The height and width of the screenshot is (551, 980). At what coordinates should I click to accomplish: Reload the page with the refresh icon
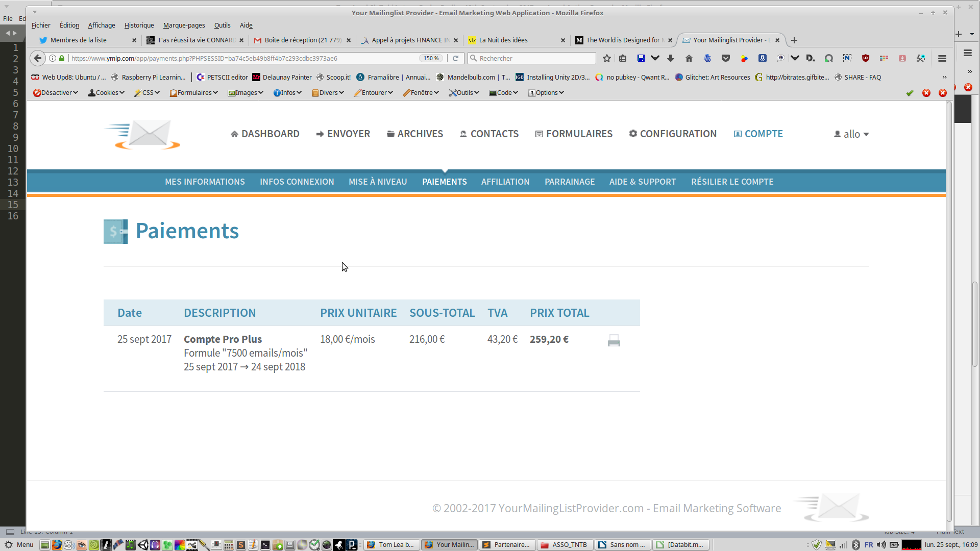pyautogui.click(x=455, y=58)
